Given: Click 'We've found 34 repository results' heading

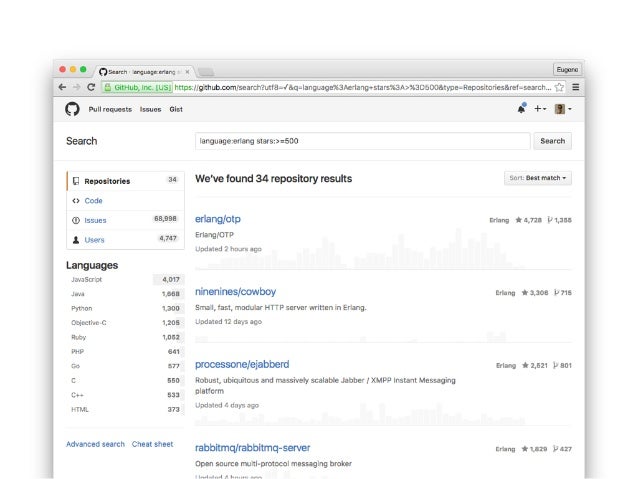Looking at the screenshot, I should (x=273, y=179).
